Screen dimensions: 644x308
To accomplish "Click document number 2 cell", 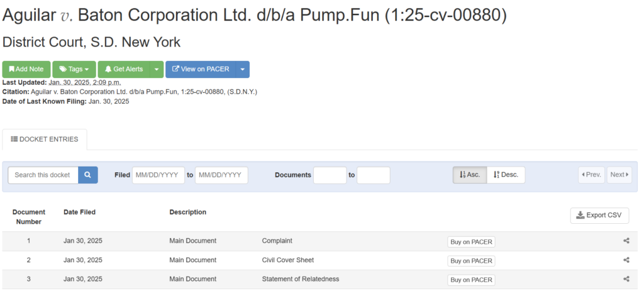I will point(29,260).
